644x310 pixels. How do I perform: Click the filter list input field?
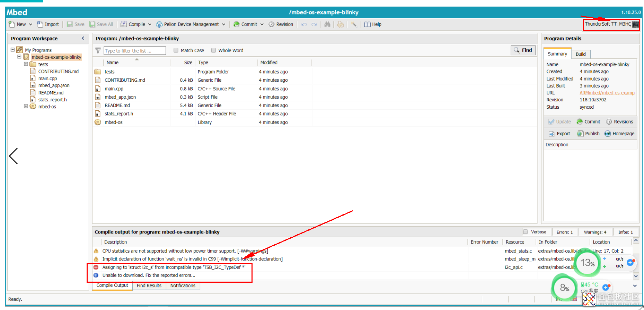[134, 51]
